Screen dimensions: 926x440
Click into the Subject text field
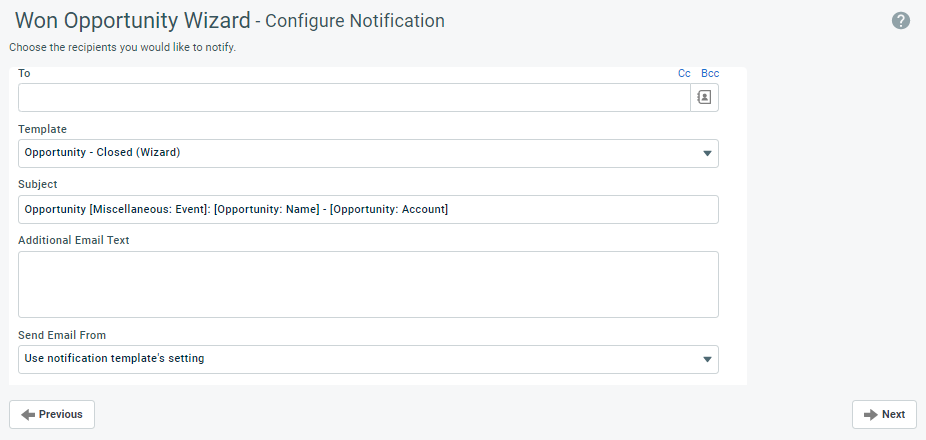(368, 209)
